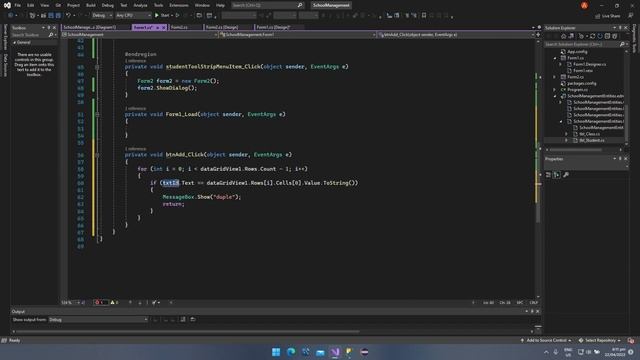Click Add to Source Control
640x360 pixels.
[x=546, y=340]
